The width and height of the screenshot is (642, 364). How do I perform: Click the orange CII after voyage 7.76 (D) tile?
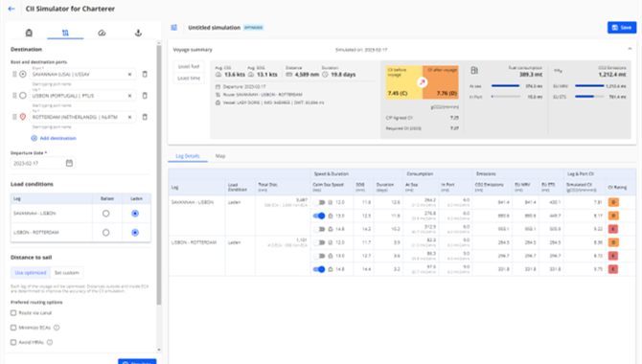pos(441,82)
